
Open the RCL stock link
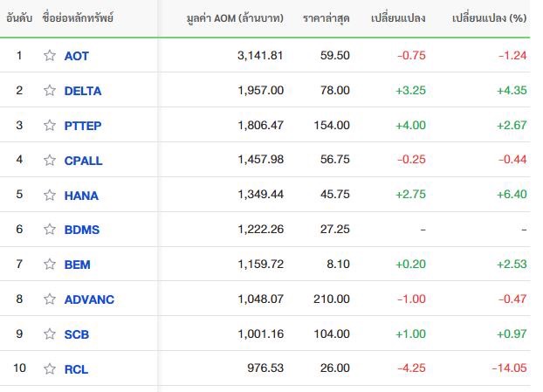(x=76, y=369)
